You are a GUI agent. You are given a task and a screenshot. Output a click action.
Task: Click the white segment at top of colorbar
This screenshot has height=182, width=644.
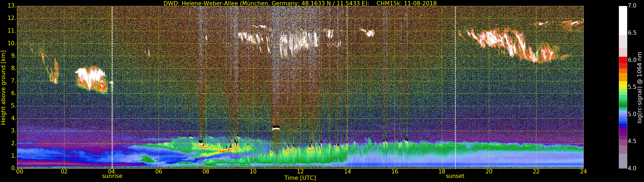623,20
